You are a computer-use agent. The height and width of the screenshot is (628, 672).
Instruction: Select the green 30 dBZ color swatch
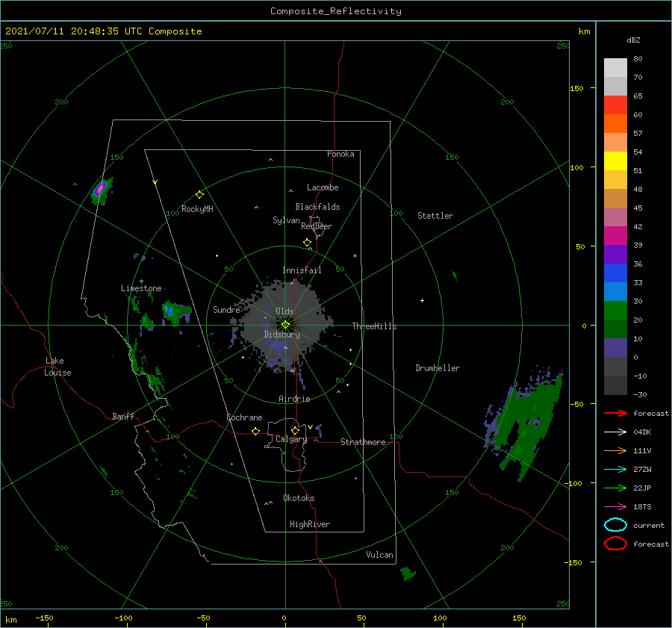click(615, 311)
